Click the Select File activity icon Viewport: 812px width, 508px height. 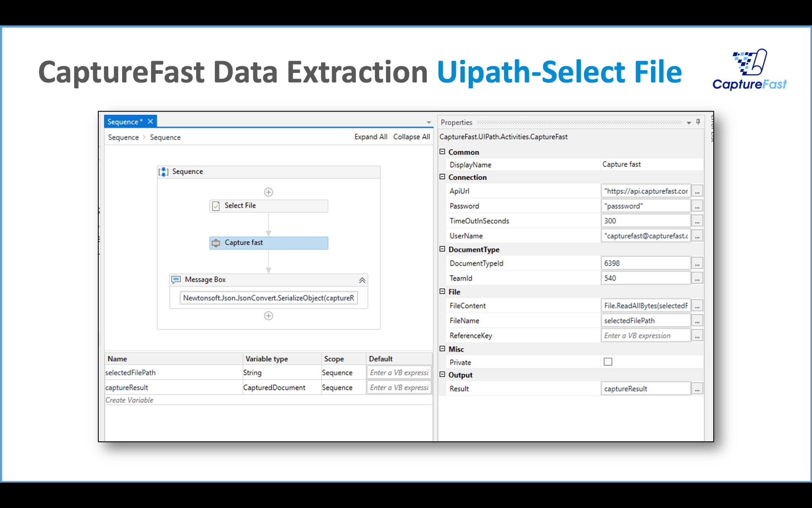point(216,206)
